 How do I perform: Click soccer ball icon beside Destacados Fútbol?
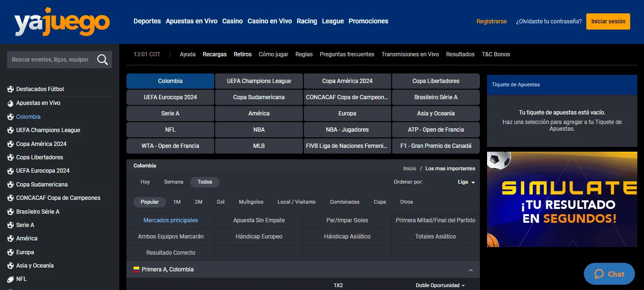pyautogui.click(x=10, y=89)
